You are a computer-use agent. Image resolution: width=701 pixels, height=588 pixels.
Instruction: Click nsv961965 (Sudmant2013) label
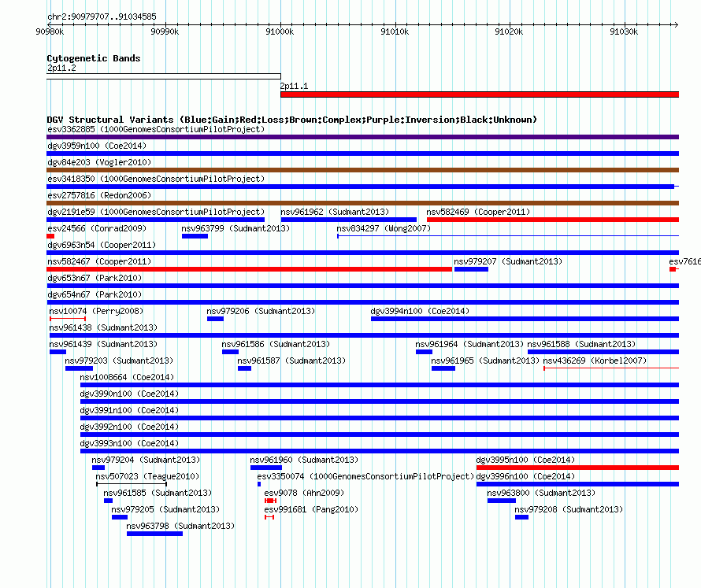(485, 361)
